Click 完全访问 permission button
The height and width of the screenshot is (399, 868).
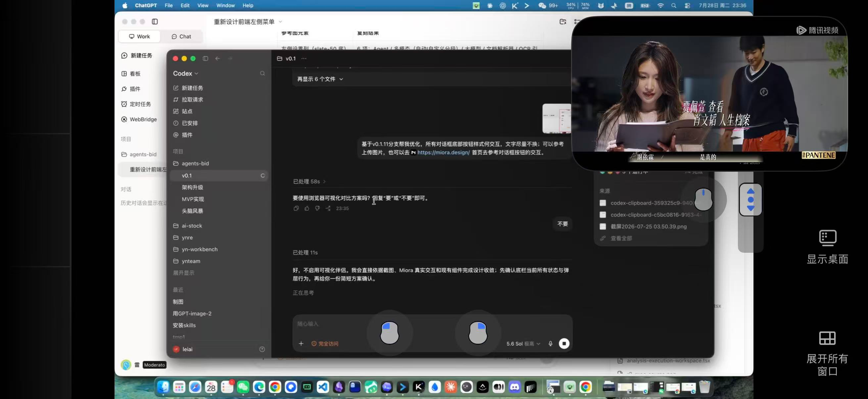(x=325, y=344)
